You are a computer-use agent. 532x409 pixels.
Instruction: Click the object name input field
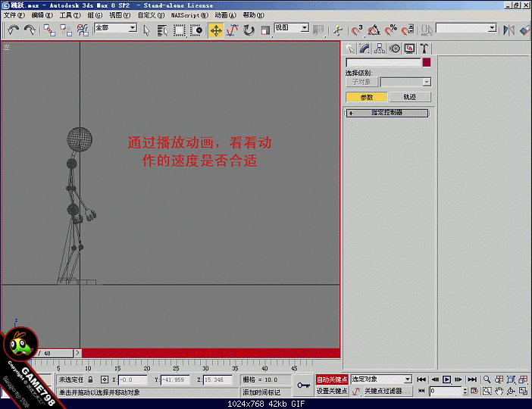(383, 63)
